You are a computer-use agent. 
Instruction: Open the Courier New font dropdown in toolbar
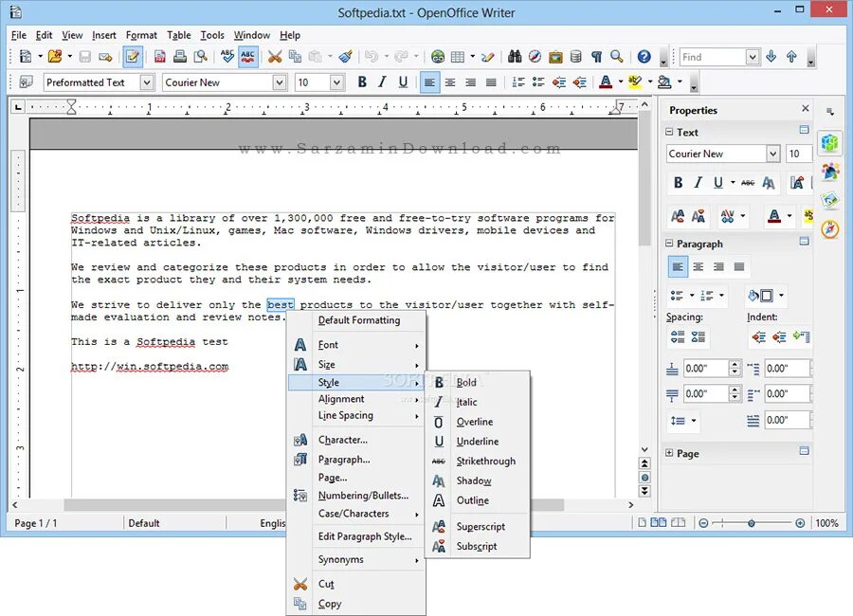[280, 82]
